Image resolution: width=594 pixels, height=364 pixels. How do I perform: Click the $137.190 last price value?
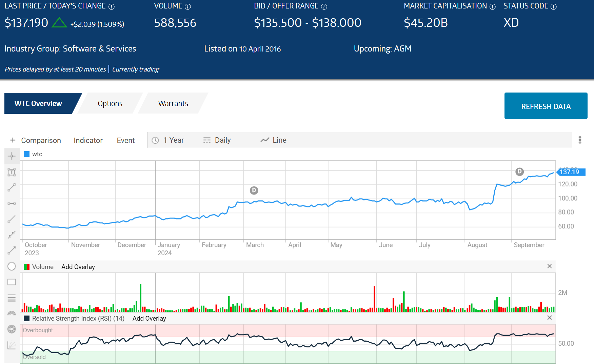(x=26, y=23)
